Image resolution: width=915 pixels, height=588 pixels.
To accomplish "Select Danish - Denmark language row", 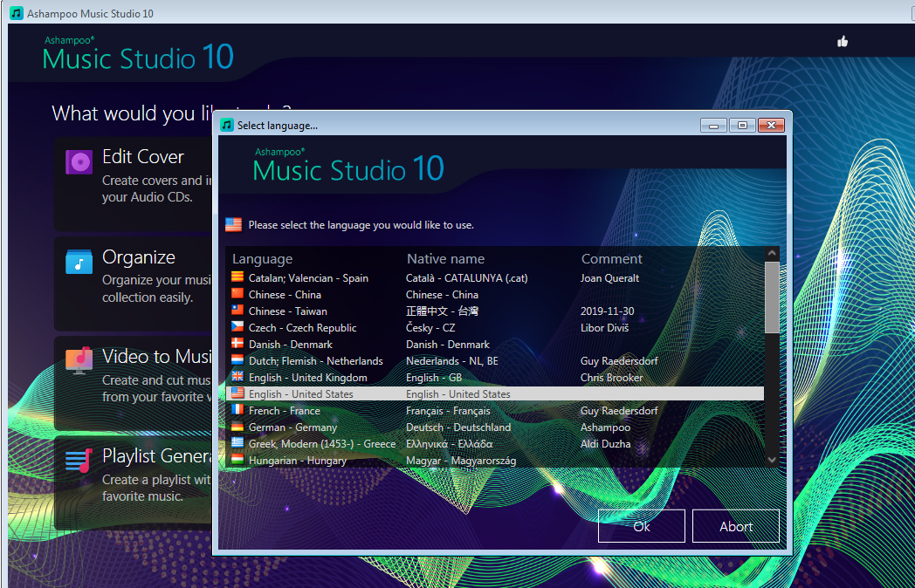I will (495, 345).
